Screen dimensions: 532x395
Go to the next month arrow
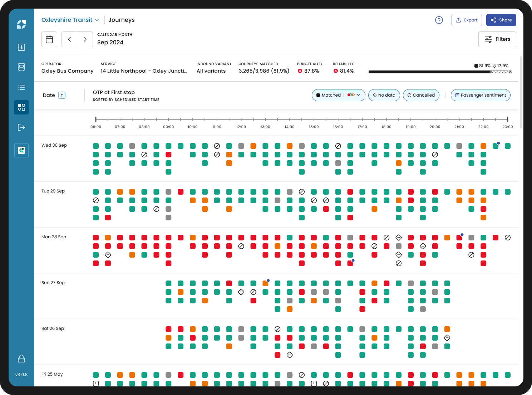coord(85,39)
